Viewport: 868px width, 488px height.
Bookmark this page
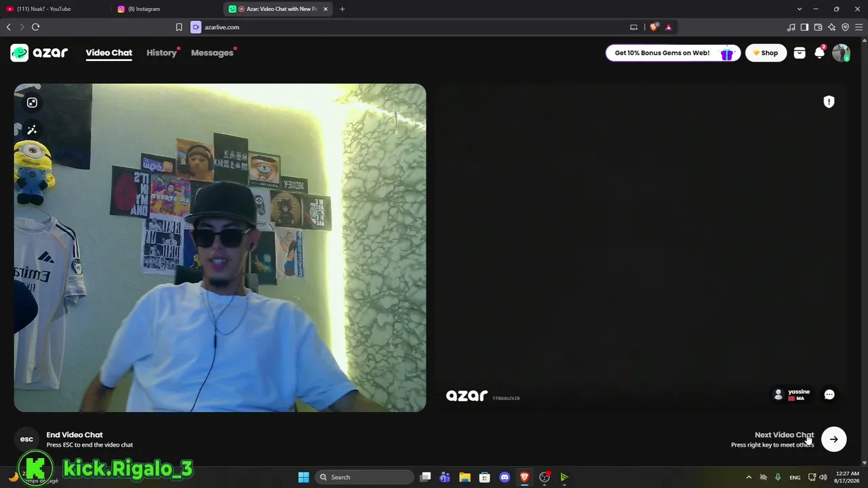[179, 27]
